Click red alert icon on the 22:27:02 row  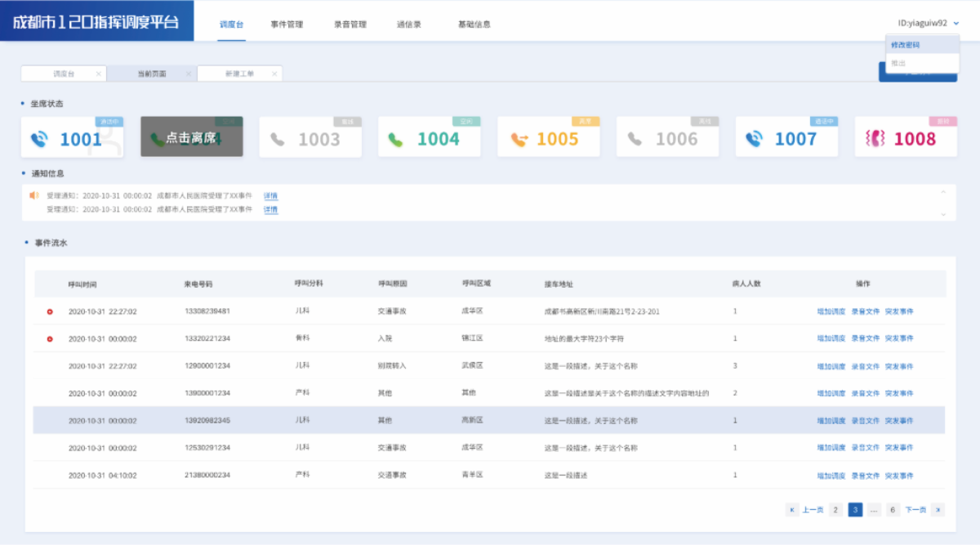click(x=50, y=311)
